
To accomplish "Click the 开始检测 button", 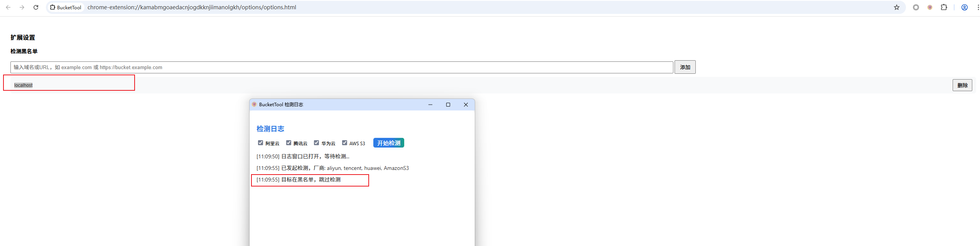I will tap(389, 143).
